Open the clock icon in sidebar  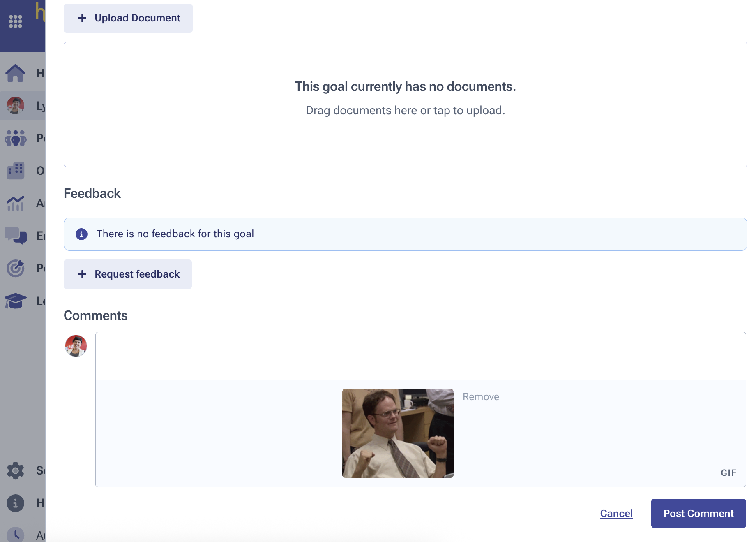tap(15, 535)
